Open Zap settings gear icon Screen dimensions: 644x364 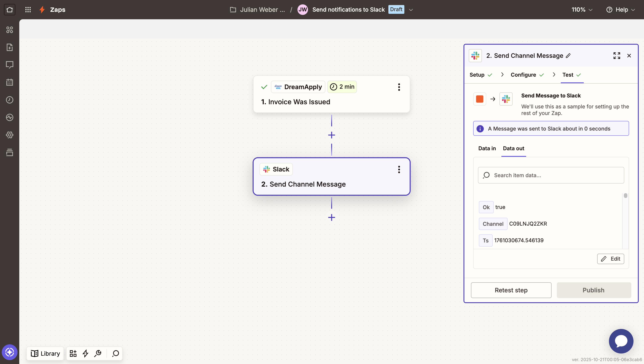coord(9,135)
